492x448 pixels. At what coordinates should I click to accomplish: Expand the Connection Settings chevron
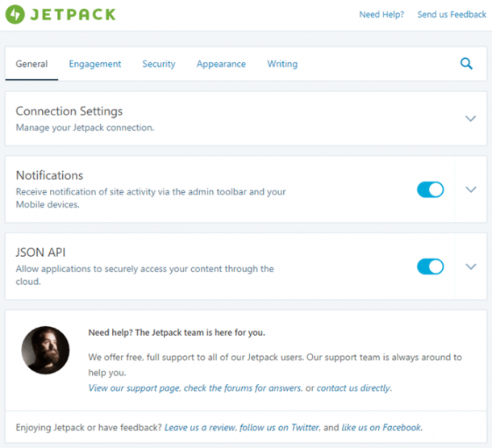470,119
